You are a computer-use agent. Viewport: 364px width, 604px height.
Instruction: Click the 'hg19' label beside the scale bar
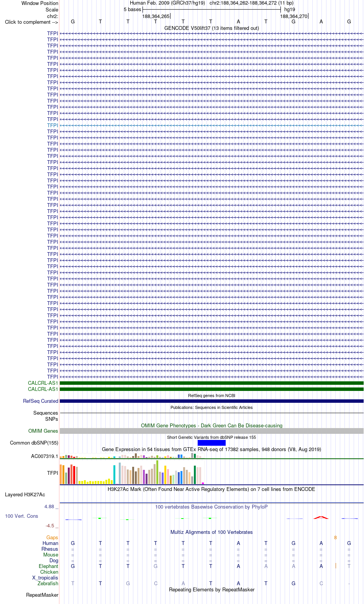point(290,10)
